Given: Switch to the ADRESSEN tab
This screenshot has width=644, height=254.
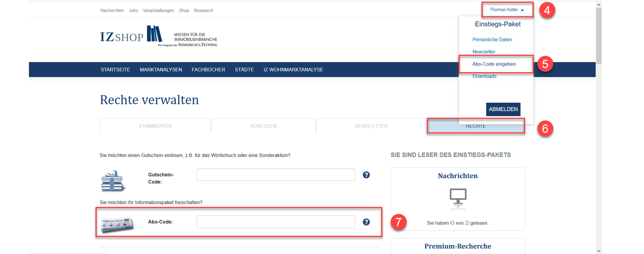Looking at the screenshot, I should (x=263, y=126).
